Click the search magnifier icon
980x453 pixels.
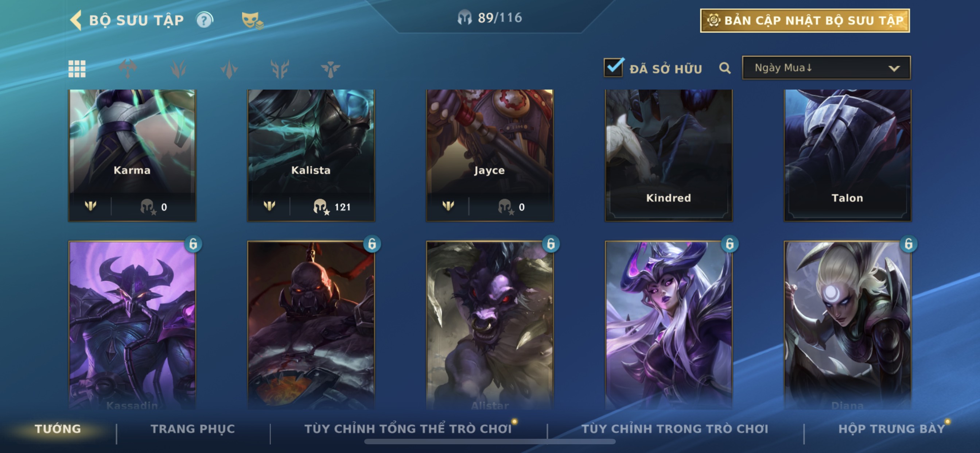tap(725, 68)
